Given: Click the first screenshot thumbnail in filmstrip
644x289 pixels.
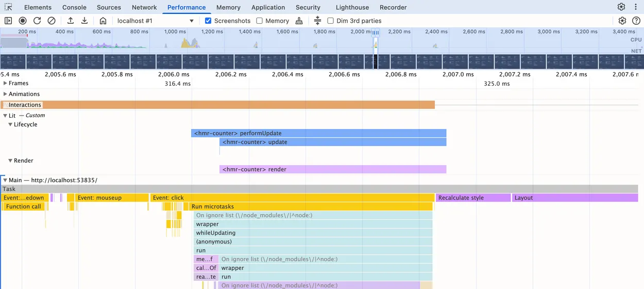Looking at the screenshot, I should click(13, 61).
